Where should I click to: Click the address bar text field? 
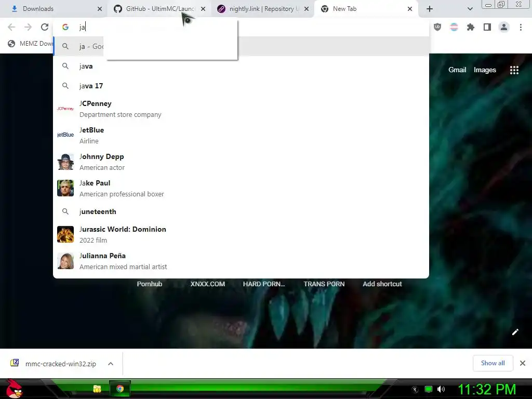pos(241,27)
